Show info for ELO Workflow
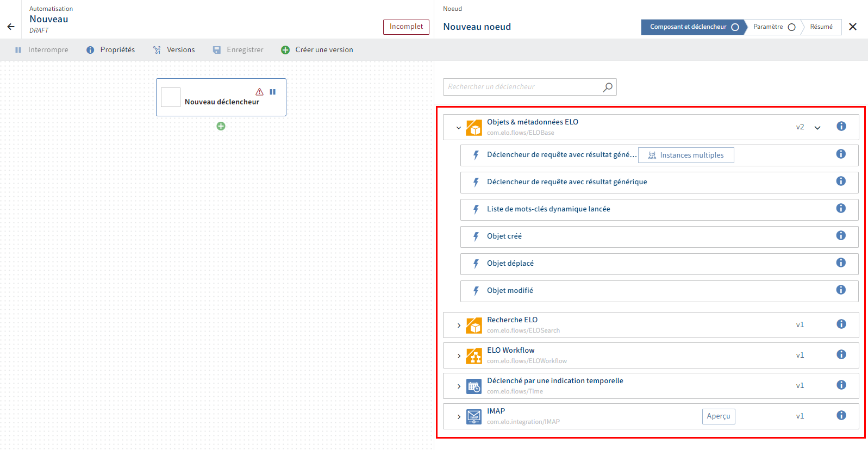The height and width of the screenshot is (450, 868). pos(841,354)
